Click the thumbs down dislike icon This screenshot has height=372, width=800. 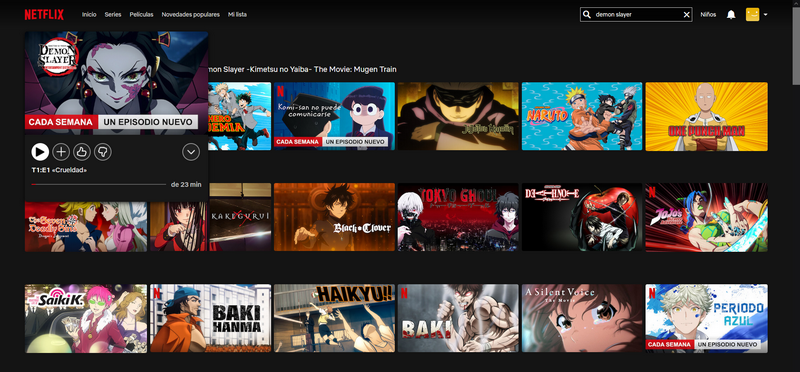click(103, 152)
